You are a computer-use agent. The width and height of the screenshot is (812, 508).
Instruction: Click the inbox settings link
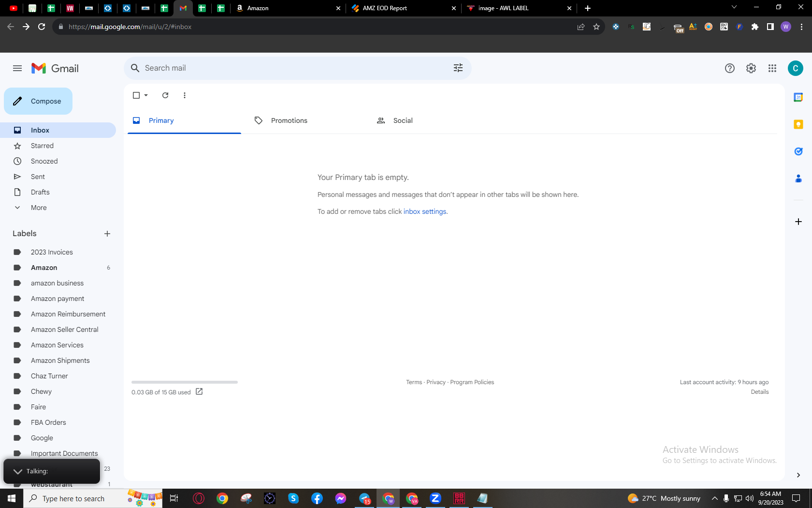coord(425,211)
